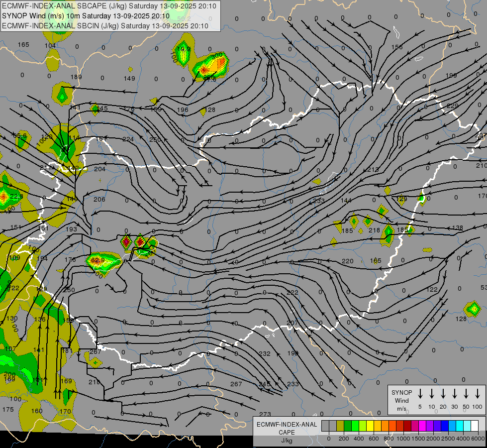
Task: Click the map value 273
Action: pos(265,414)
